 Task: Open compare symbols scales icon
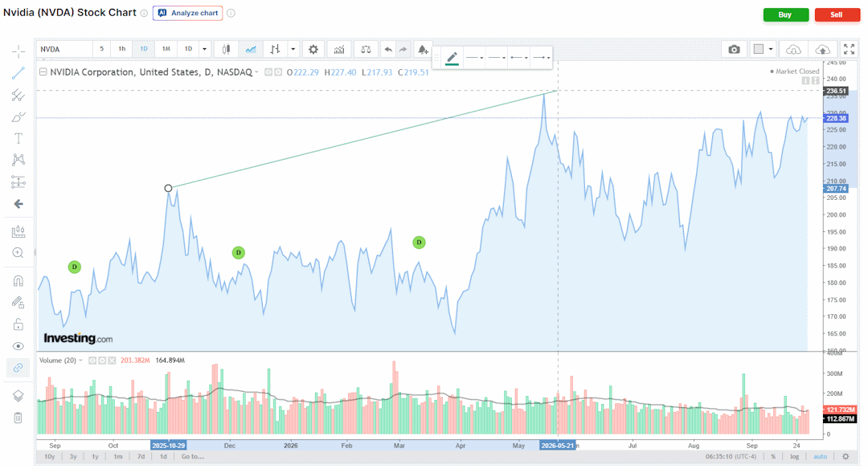(x=366, y=49)
